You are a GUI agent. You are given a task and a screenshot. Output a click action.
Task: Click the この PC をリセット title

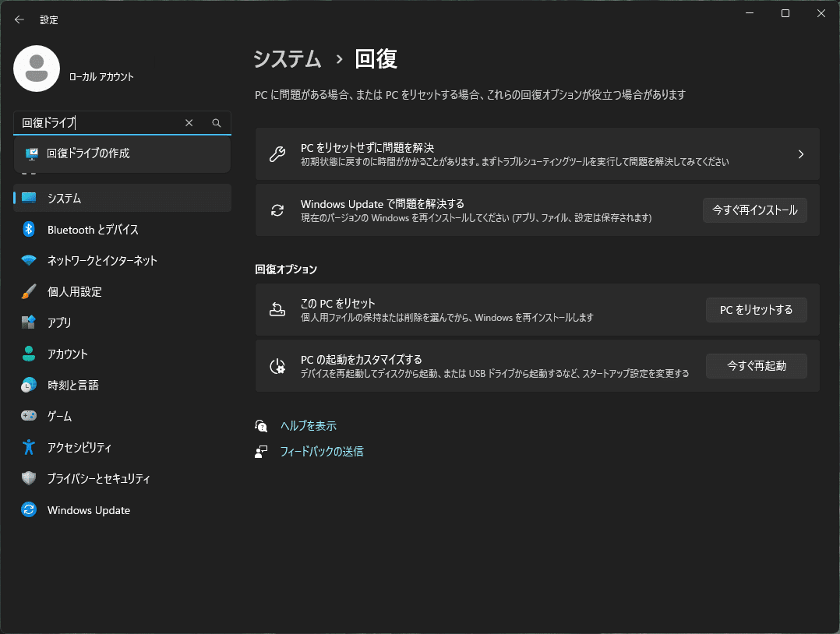pyautogui.click(x=337, y=303)
